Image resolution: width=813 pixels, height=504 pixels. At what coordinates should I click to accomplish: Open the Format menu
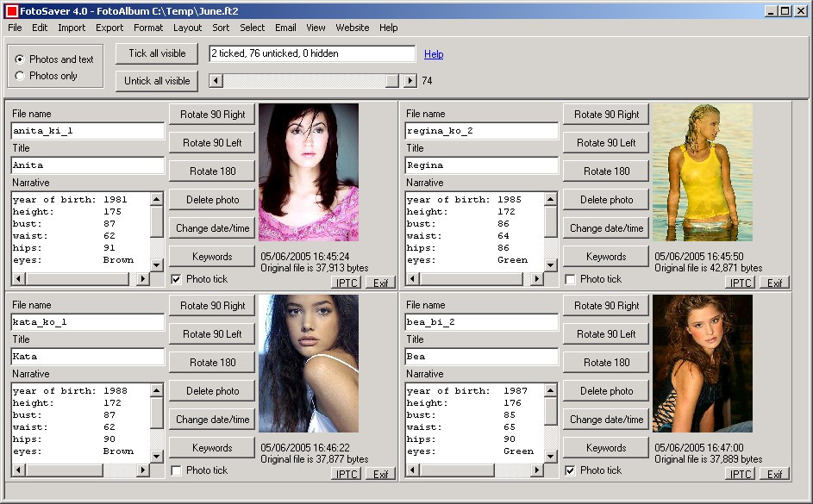click(148, 28)
